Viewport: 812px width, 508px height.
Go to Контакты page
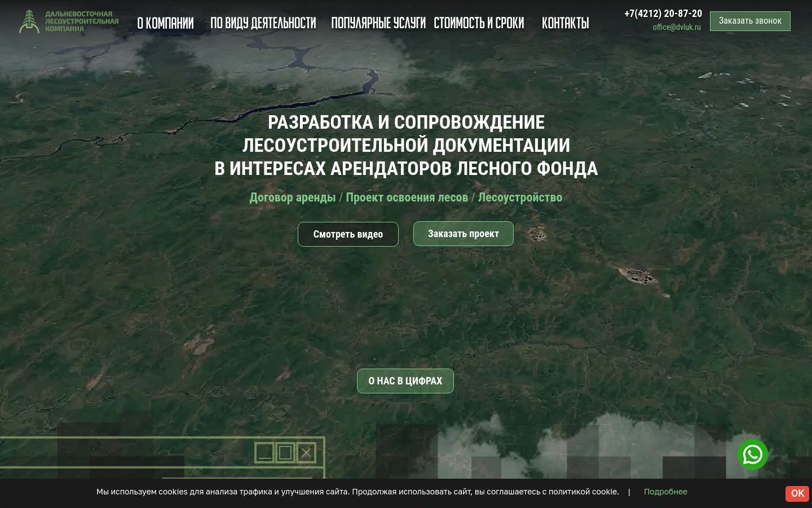tap(566, 23)
